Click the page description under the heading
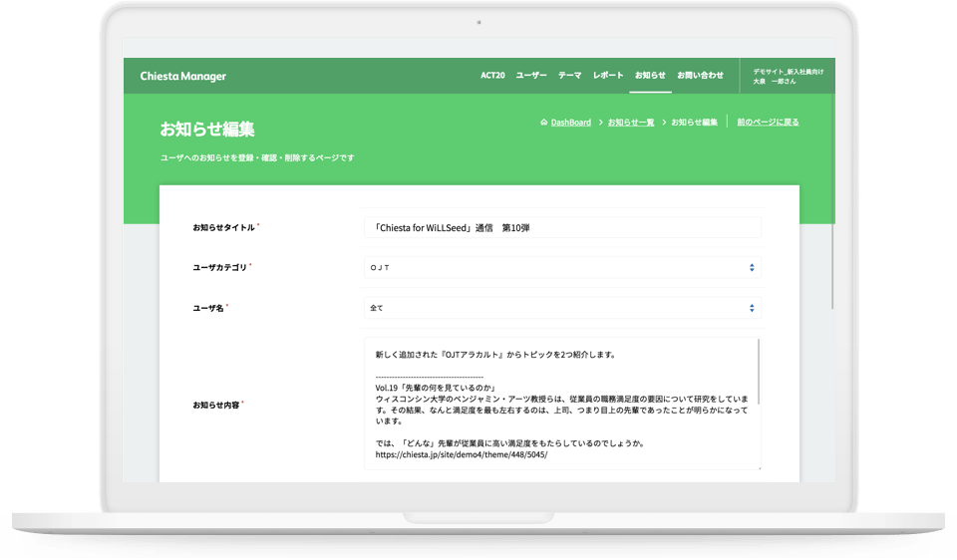This screenshot has width=957, height=560. click(x=257, y=158)
